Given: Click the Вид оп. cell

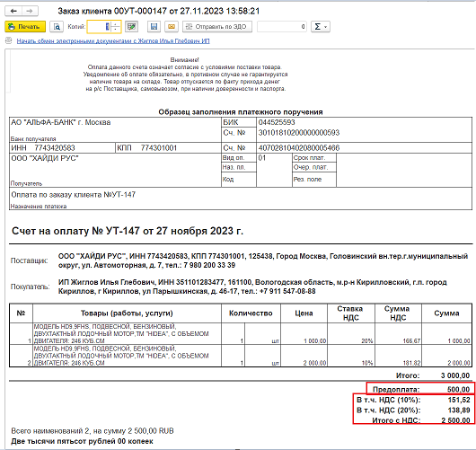Looking at the screenshot, I should [239, 158].
